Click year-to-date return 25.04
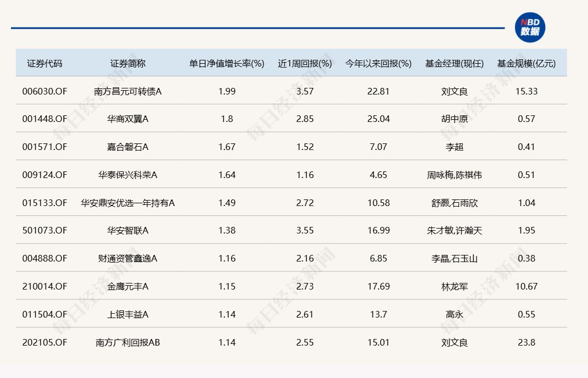588x378 pixels. [379, 119]
